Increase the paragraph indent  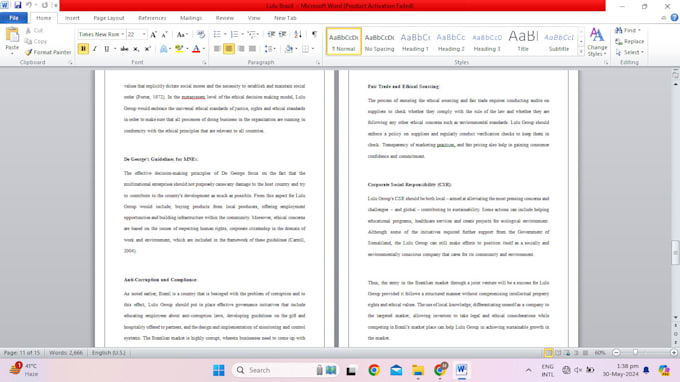tap(282, 34)
